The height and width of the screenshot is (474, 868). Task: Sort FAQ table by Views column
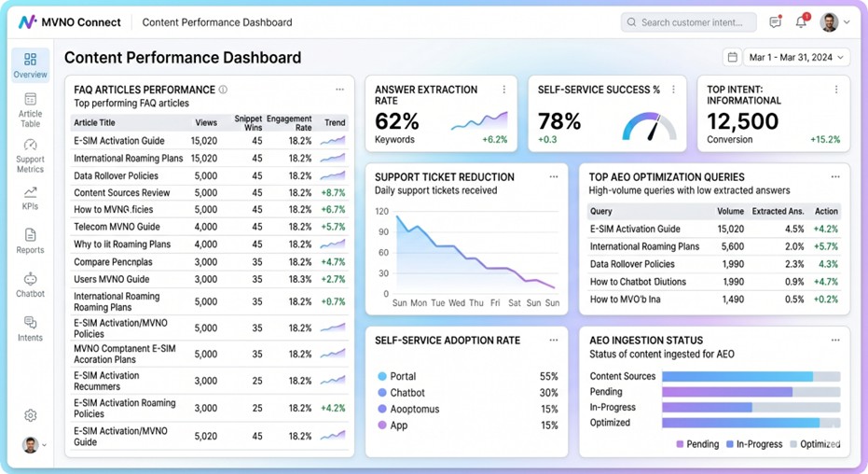(x=206, y=122)
